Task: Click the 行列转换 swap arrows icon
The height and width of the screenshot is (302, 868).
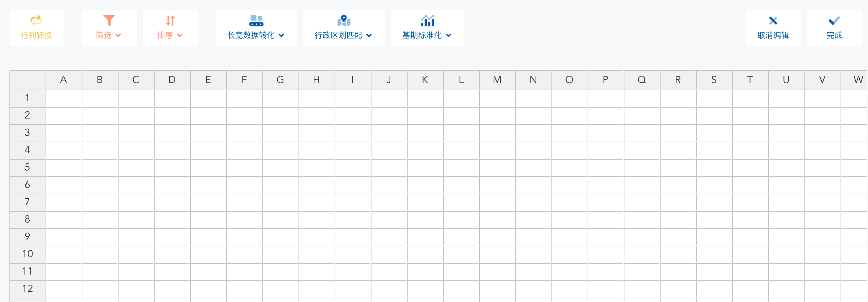Action: [36, 21]
